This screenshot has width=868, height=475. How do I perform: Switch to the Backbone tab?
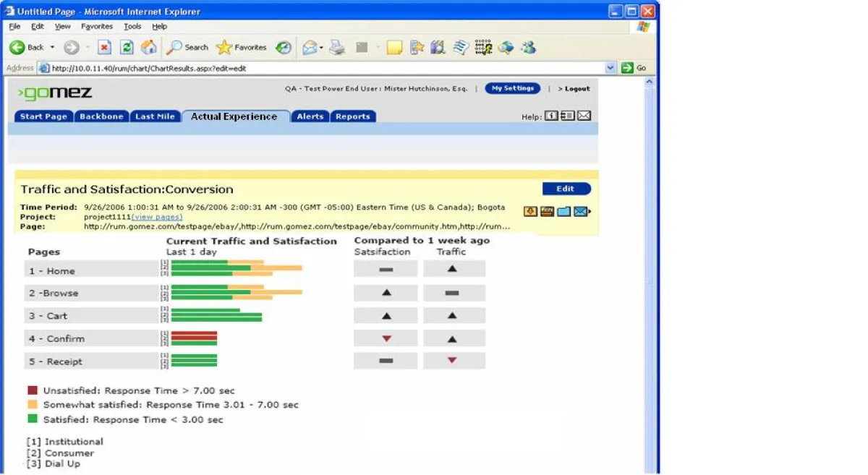point(101,116)
